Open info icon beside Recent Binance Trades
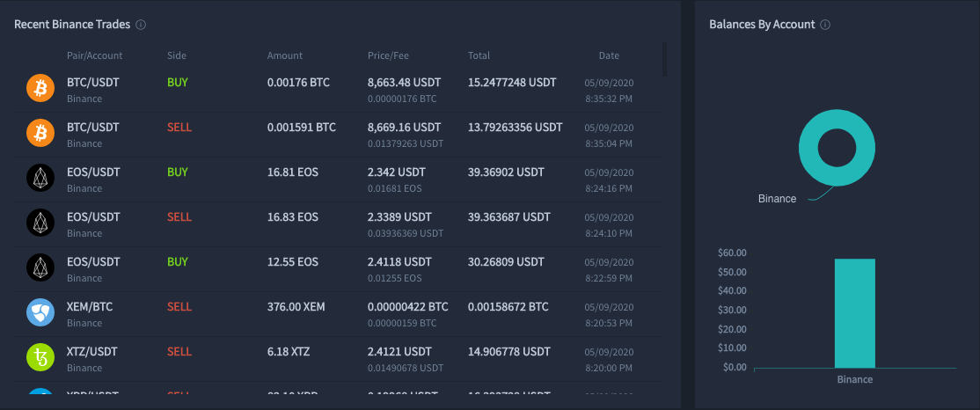This screenshot has height=410, width=980. pos(141,25)
